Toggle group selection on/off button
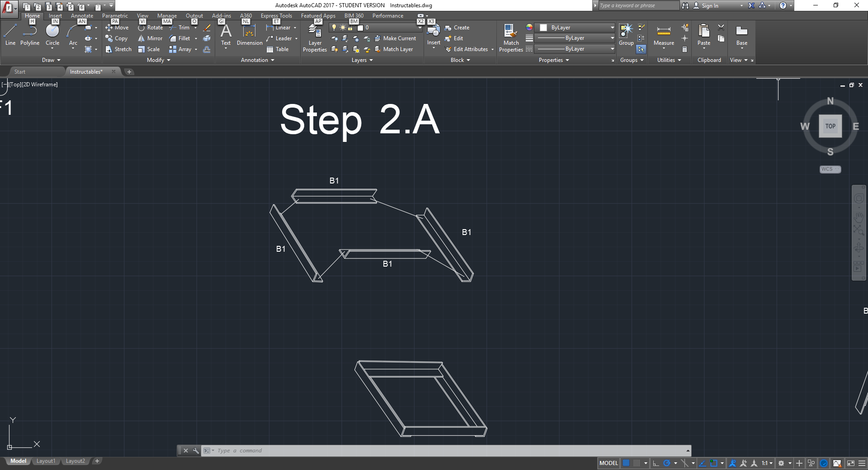 (x=641, y=49)
